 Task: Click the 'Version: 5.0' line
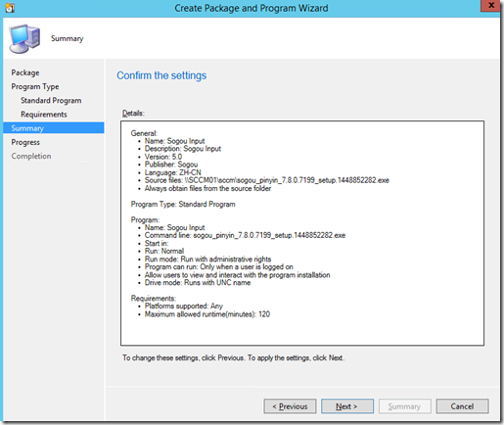[x=163, y=157]
